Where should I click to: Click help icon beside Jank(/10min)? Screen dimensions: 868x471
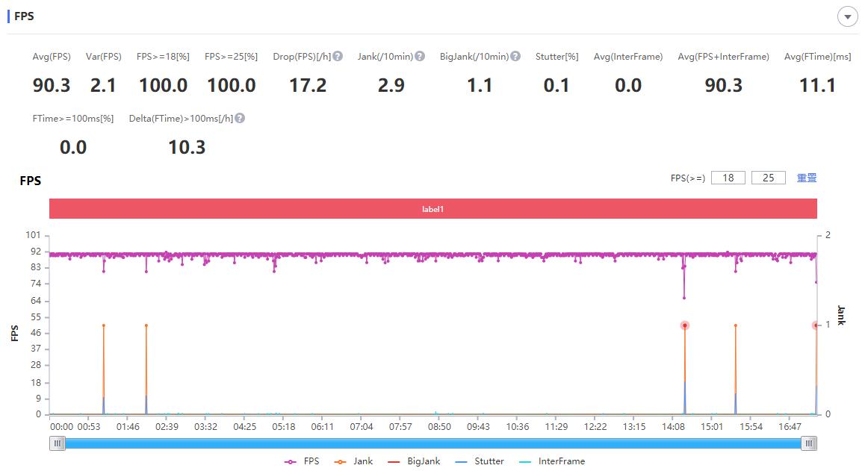420,57
